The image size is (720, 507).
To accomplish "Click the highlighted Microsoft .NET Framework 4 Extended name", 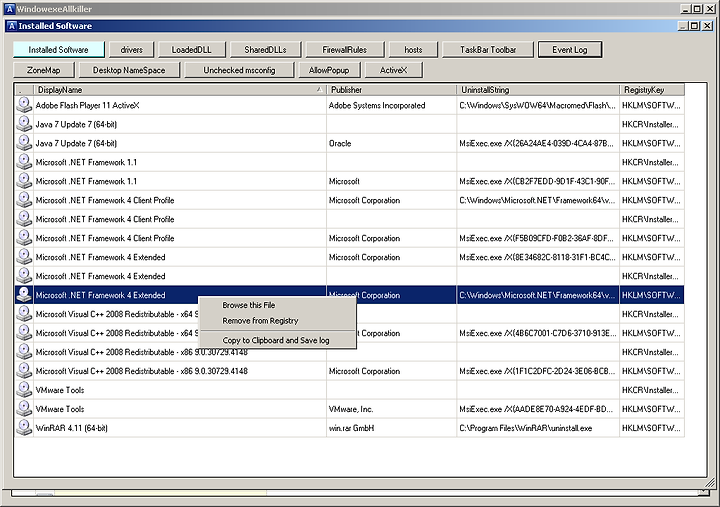I will click(x=100, y=295).
